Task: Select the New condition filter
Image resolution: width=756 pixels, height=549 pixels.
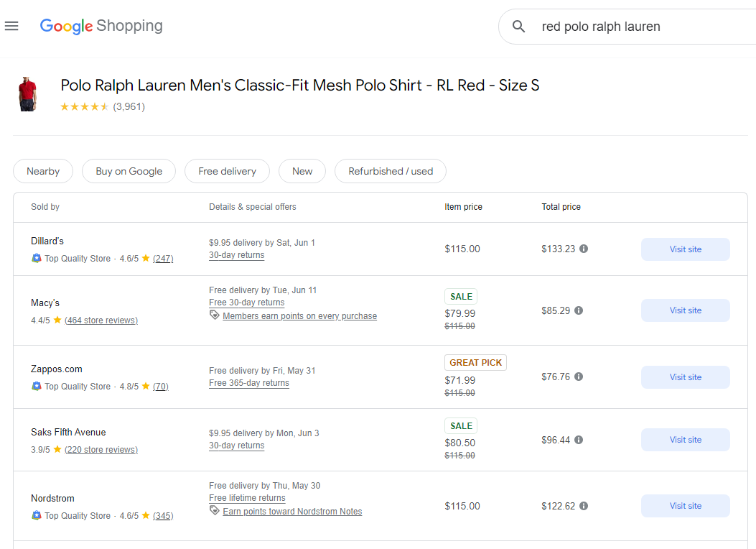Action: tap(302, 171)
